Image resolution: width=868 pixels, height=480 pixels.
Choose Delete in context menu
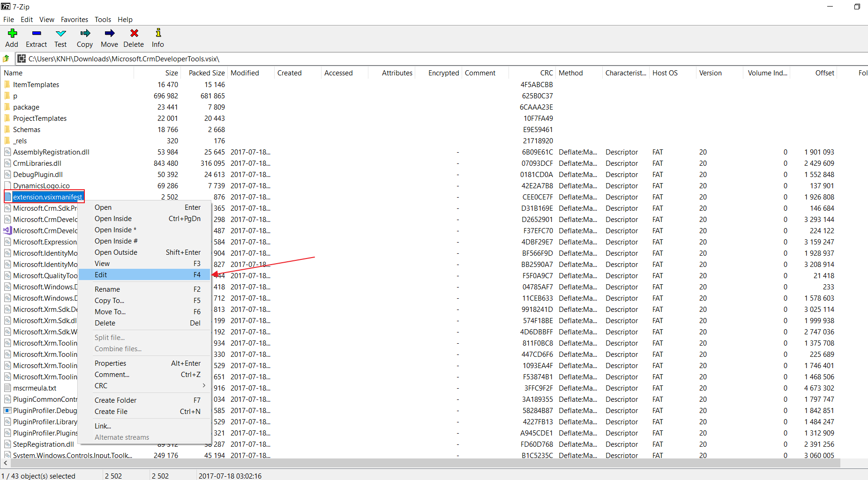tap(144, 323)
